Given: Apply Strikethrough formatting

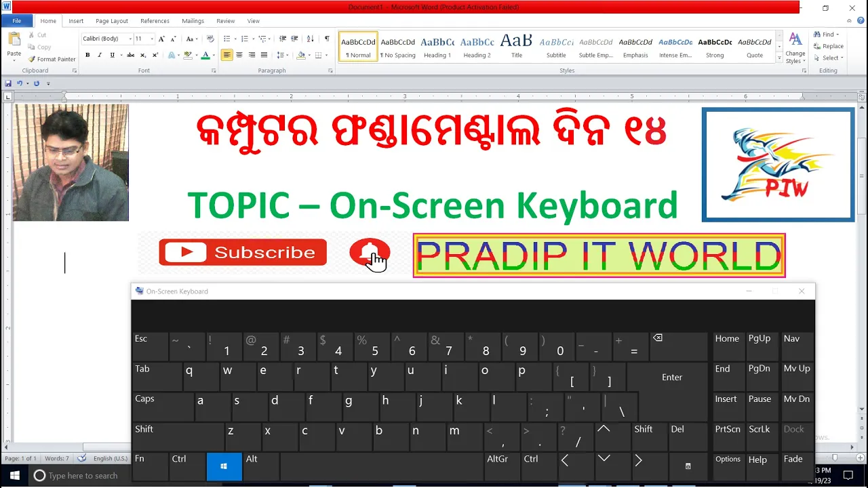Looking at the screenshot, I should click(x=130, y=55).
